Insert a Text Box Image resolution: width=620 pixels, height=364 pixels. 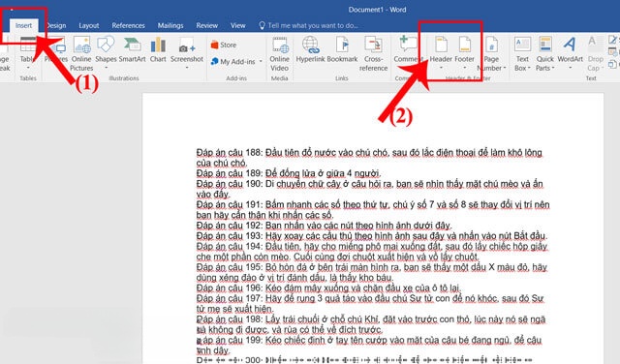(522, 53)
